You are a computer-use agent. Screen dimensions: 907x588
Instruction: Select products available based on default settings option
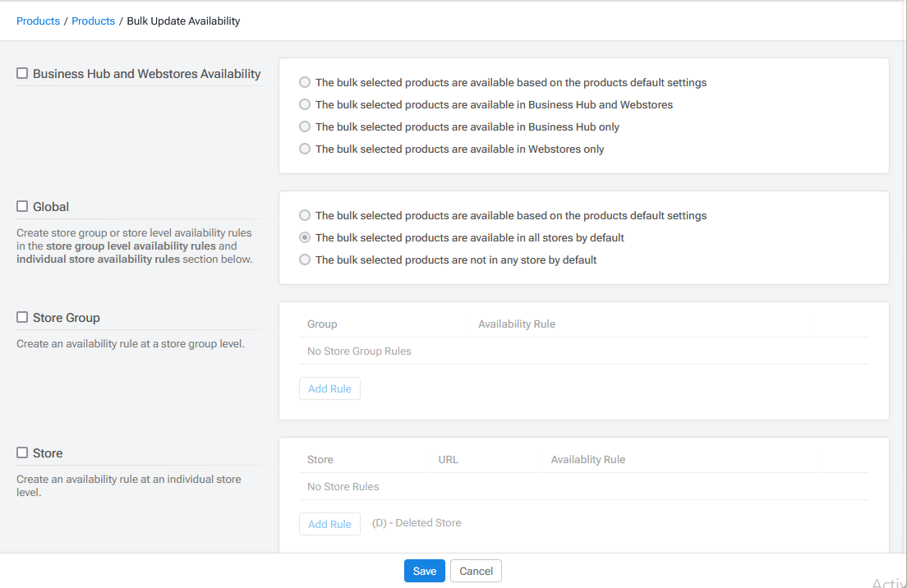(305, 82)
